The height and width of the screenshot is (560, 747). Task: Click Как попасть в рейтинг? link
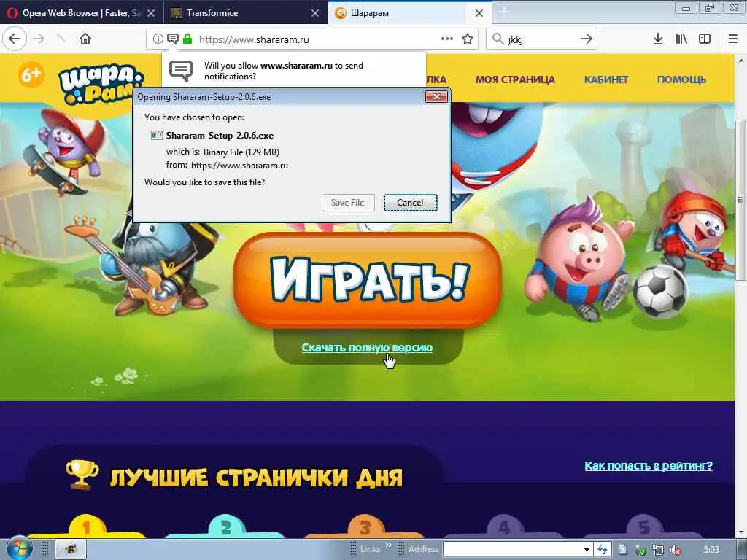(649, 465)
